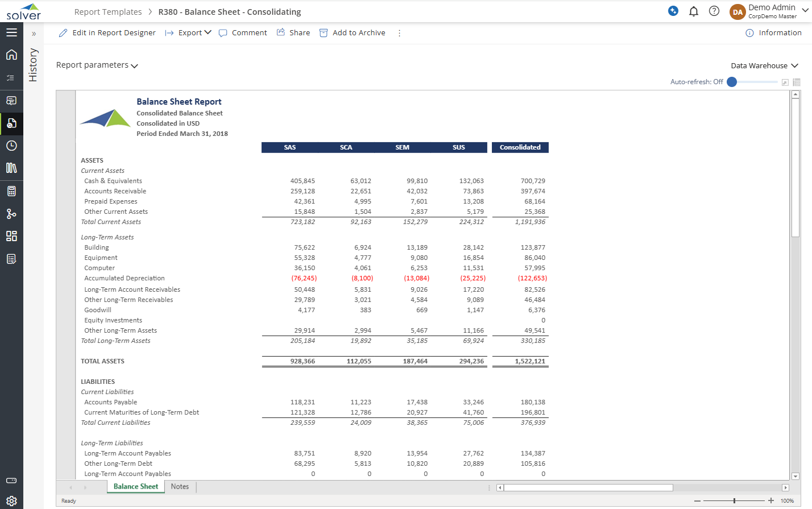Open the help question mark icon
Viewport: 812px width, 509px height.
(714, 11)
